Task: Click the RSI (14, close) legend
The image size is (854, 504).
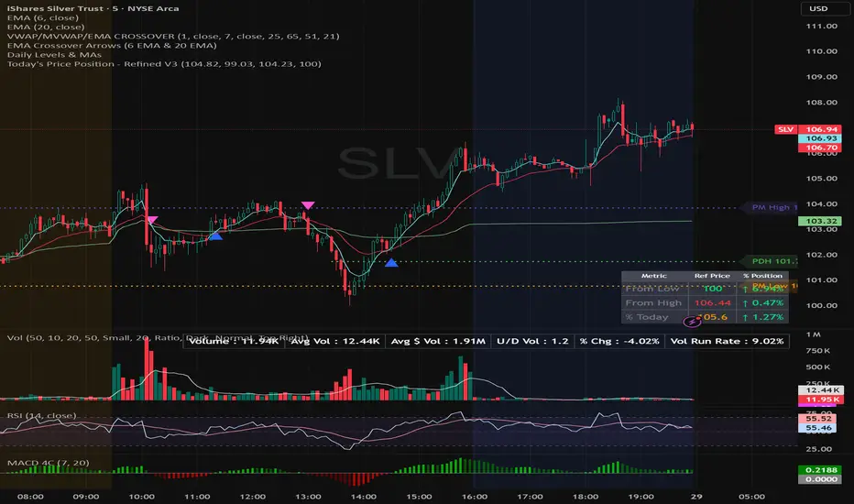Action: pyautogui.click(x=42, y=415)
